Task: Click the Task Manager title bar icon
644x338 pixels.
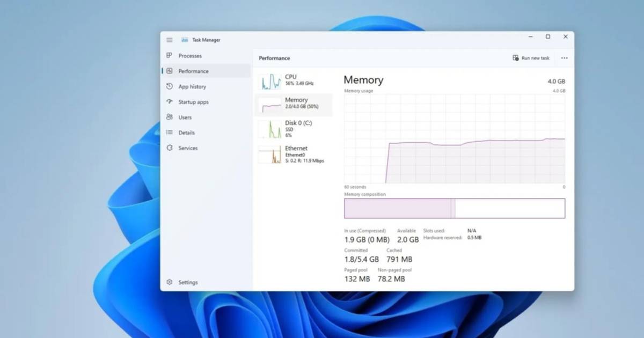Action: pyautogui.click(x=185, y=40)
